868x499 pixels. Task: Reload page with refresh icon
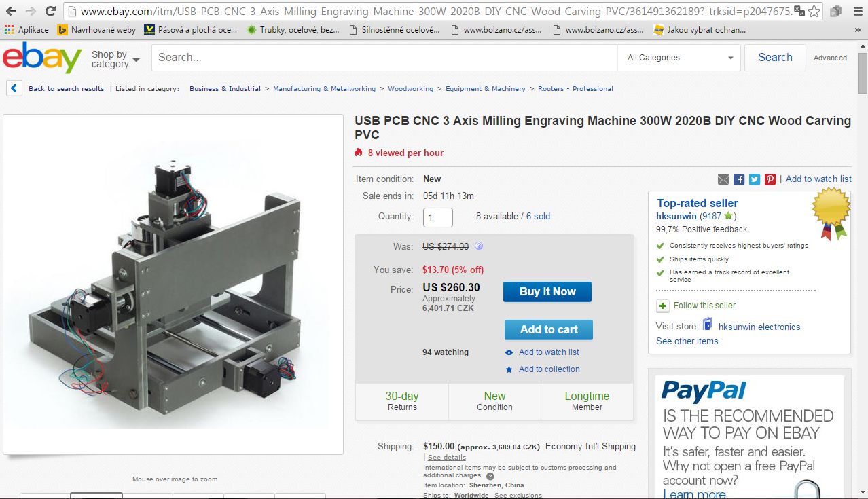coord(51,12)
